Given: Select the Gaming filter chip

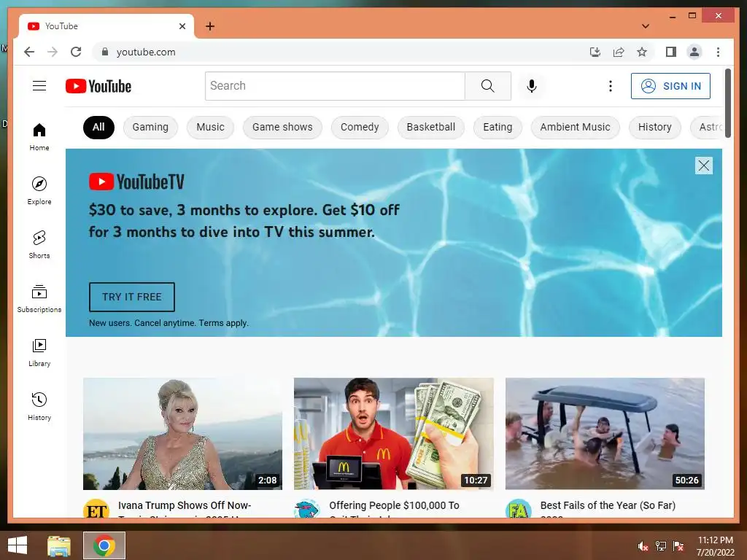Looking at the screenshot, I should pyautogui.click(x=150, y=127).
